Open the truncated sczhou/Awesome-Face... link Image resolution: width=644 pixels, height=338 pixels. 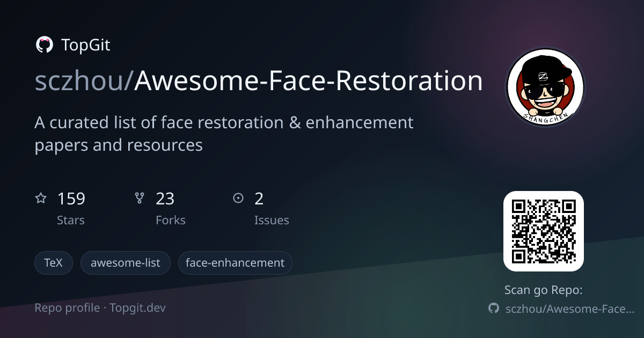[x=570, y=308]
